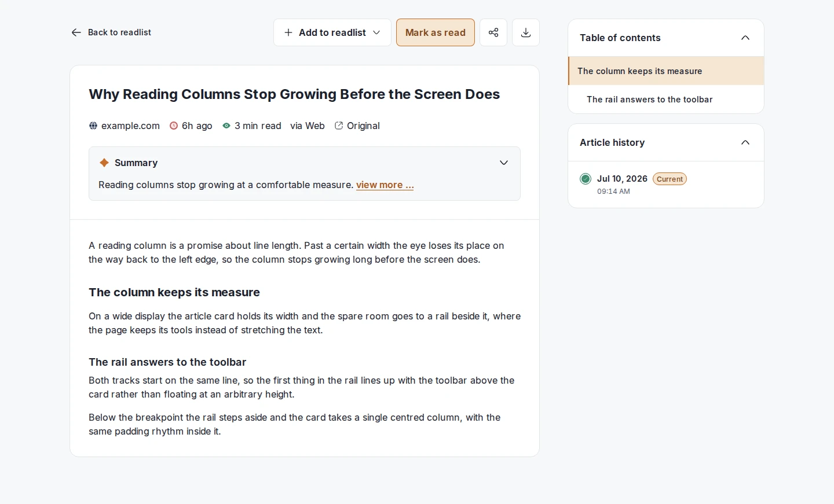834x504 pixels.
Task: Click the back arrow icon
Action: point(76,32)
